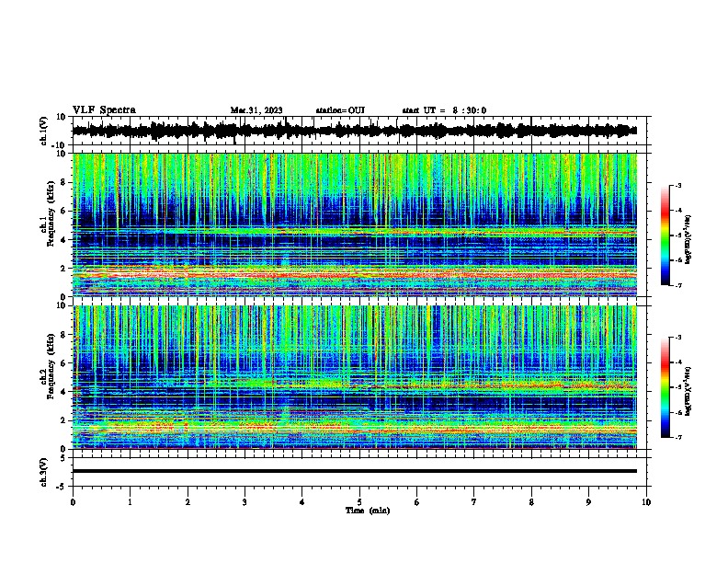Screen dimensions: 728x563
Task: Click time axis tick label "3"
Action: [245, 502]
